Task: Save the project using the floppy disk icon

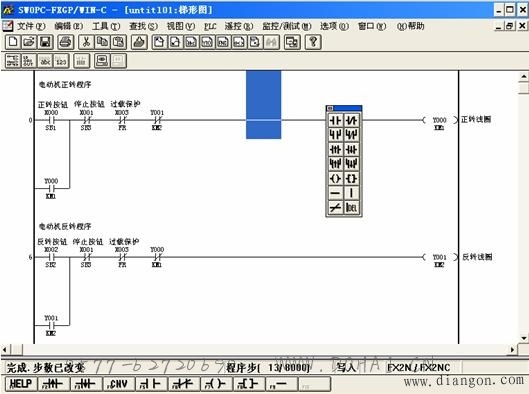Action: point(45,42)
